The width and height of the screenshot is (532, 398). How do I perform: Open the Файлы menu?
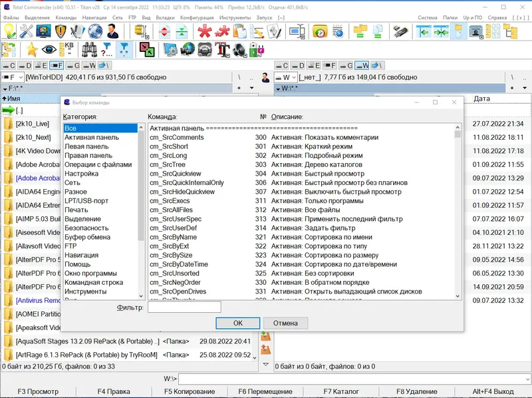click(x=11, y=18)
